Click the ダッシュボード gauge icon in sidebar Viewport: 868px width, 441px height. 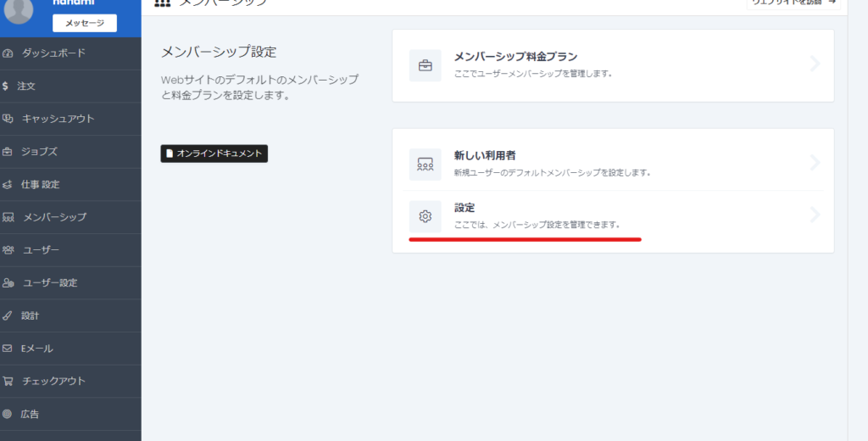8,53
